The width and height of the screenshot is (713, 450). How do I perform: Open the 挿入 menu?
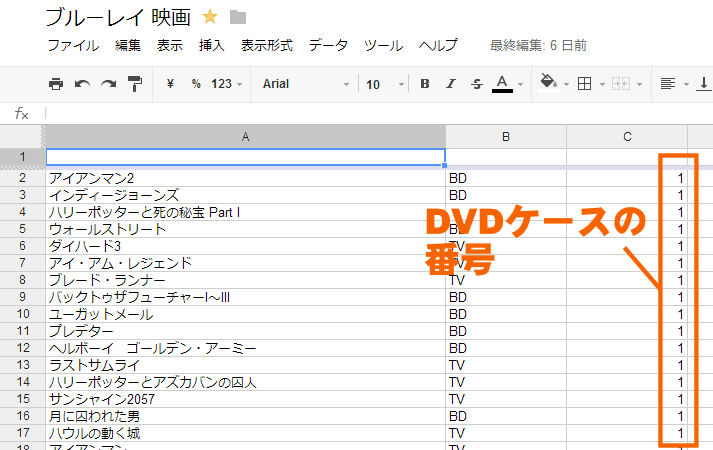pyautogui.click(x=211, y=45)
